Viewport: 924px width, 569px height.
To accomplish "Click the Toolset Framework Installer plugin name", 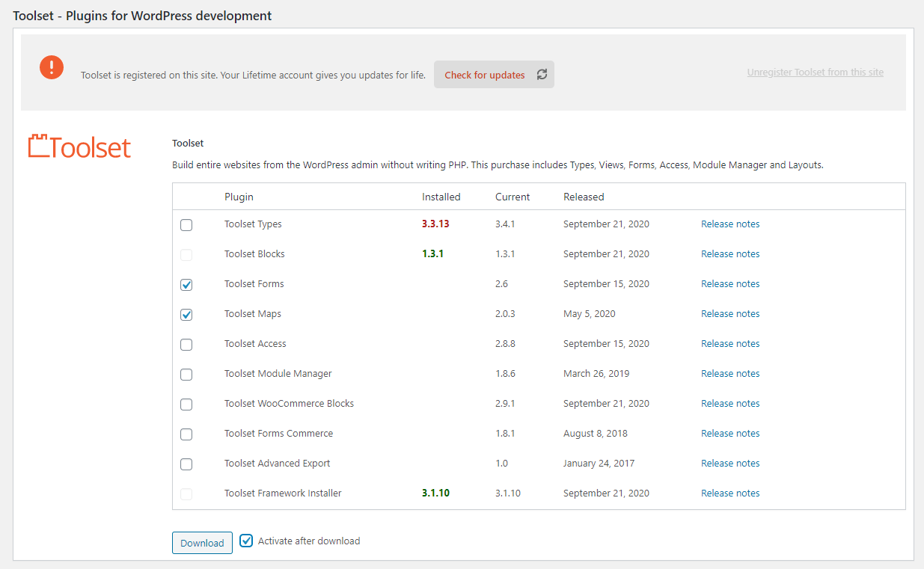I will pyautogui.click(x=283, y=493).
